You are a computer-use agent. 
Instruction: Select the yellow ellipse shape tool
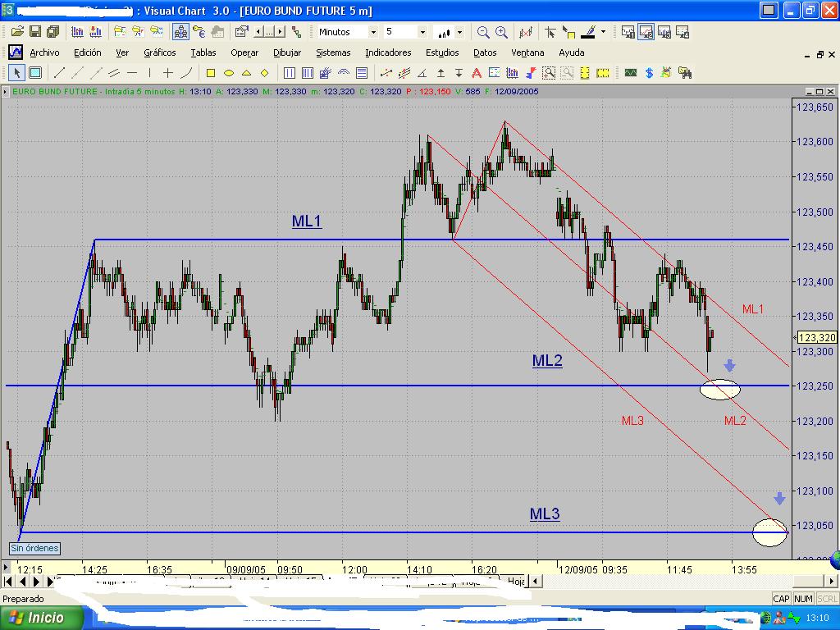click(x=229, y=72)
